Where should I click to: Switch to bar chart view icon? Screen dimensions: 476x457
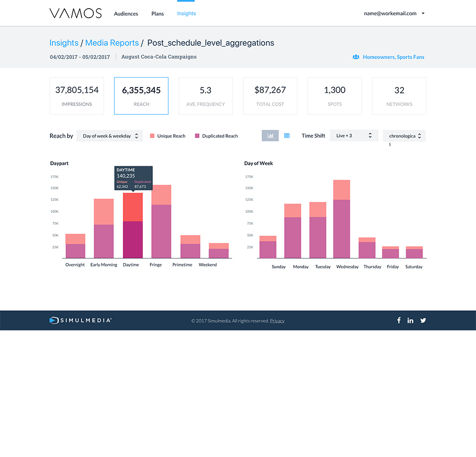point(270,136)
